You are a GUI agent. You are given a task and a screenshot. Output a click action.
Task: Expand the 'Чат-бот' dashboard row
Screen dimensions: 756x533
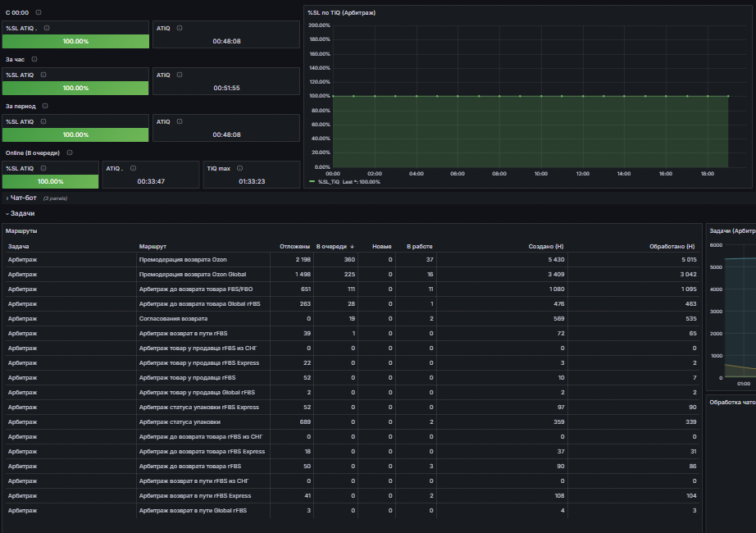click(23, 198)
